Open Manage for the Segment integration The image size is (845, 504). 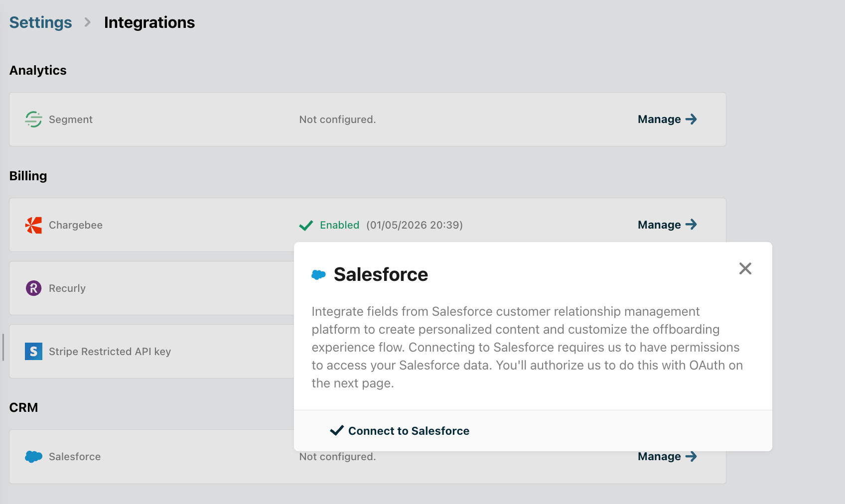pyautogui.click(x=659, y=120)
